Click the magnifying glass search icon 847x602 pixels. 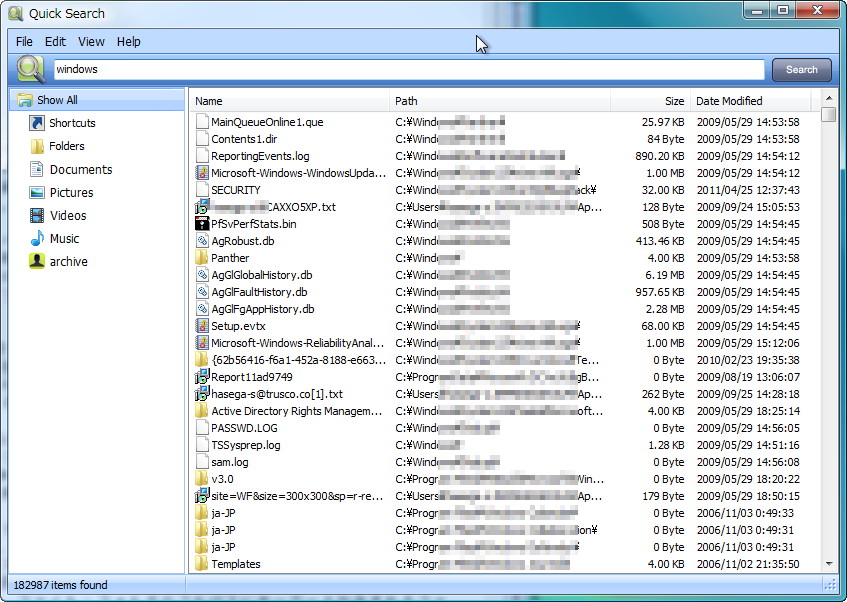(30, 69)
